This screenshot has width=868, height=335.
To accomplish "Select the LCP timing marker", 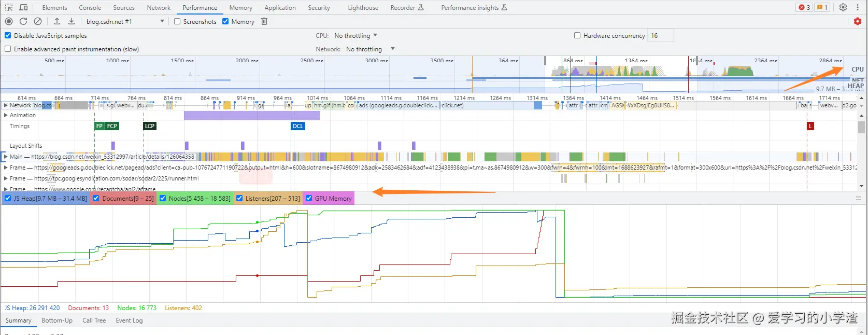I will [150, 126].
